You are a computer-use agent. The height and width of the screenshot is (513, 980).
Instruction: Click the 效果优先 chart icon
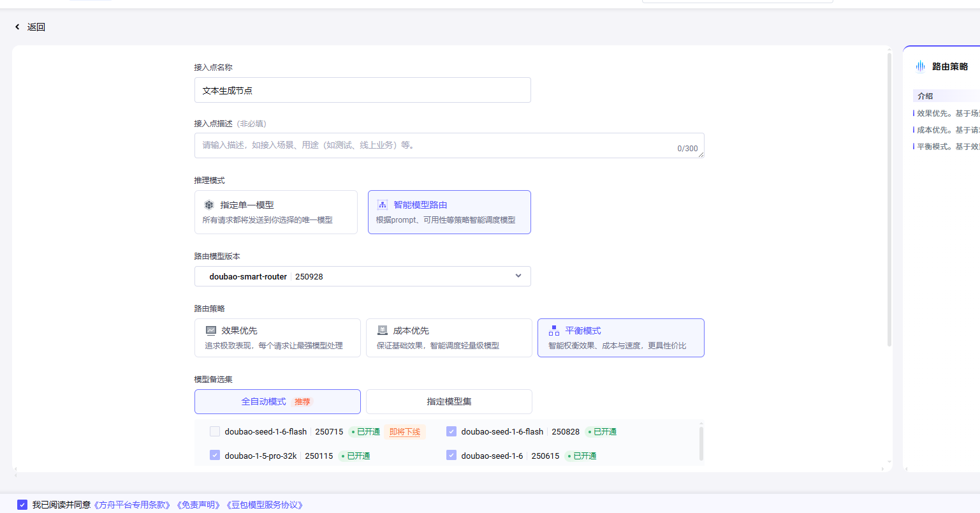(x=211, y=331)
